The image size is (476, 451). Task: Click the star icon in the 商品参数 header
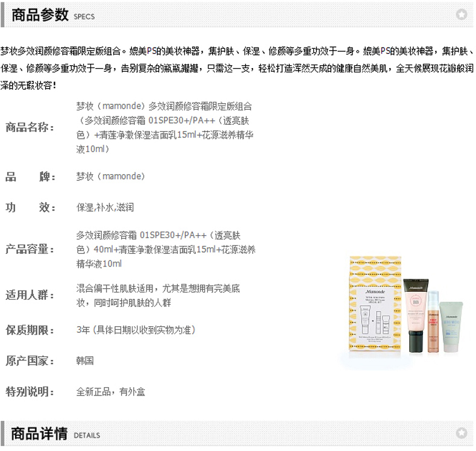[461, 14]
